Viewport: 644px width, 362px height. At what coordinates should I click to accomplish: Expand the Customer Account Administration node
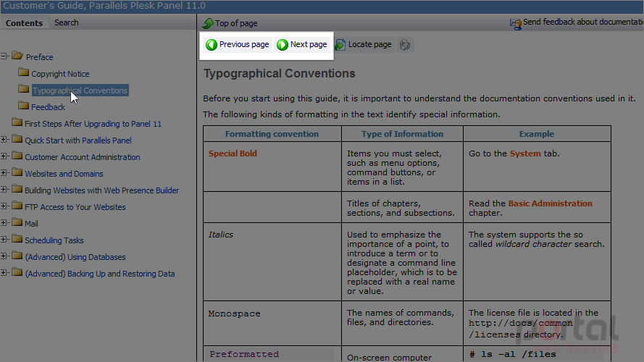[4, 156]
